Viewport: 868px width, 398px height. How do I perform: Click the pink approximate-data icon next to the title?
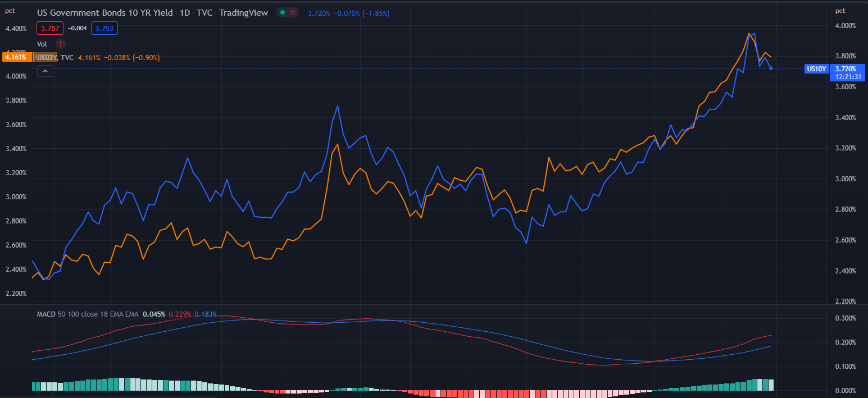[293, 12]
